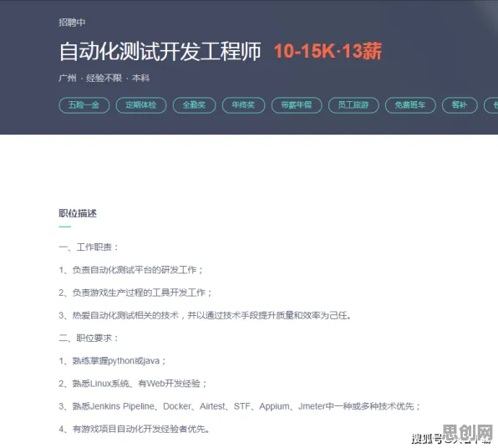Click the line 负责自动化测试平台的研发工作
The image size is (498, 448).
pos(131,270)
